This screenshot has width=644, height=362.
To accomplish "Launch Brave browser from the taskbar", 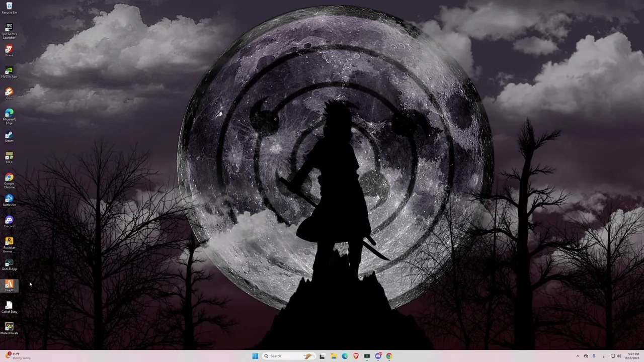I will pyautogui.click(x=356, y=356).
